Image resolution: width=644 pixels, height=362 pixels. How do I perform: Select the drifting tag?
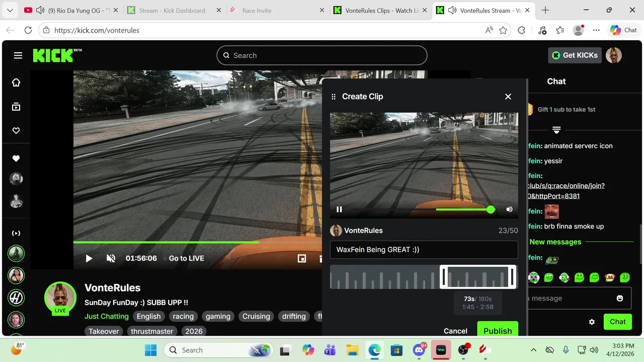click(x=294, y=316)
